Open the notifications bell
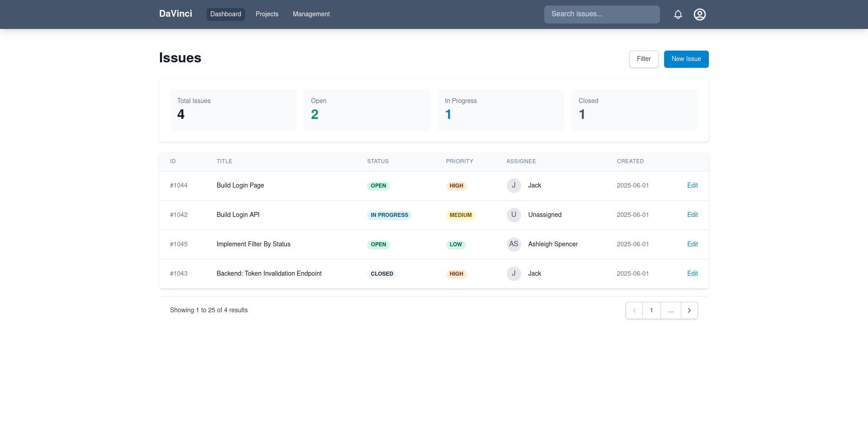The width and height of the screenshot is (868, 442). pyautogui.click(x=678, y=14)
